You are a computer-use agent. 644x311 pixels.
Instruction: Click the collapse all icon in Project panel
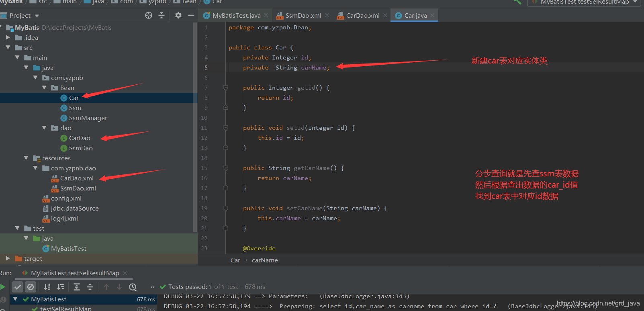point(162,15)
